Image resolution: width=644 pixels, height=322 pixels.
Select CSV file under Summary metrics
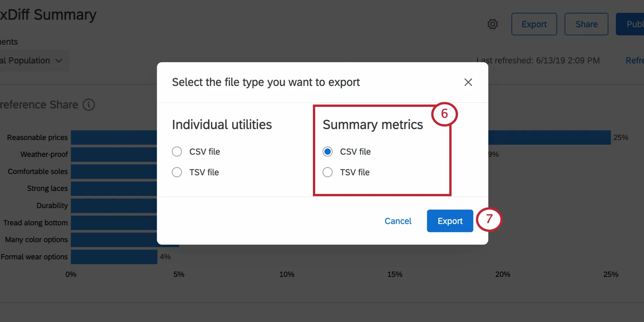click(328, 152)
